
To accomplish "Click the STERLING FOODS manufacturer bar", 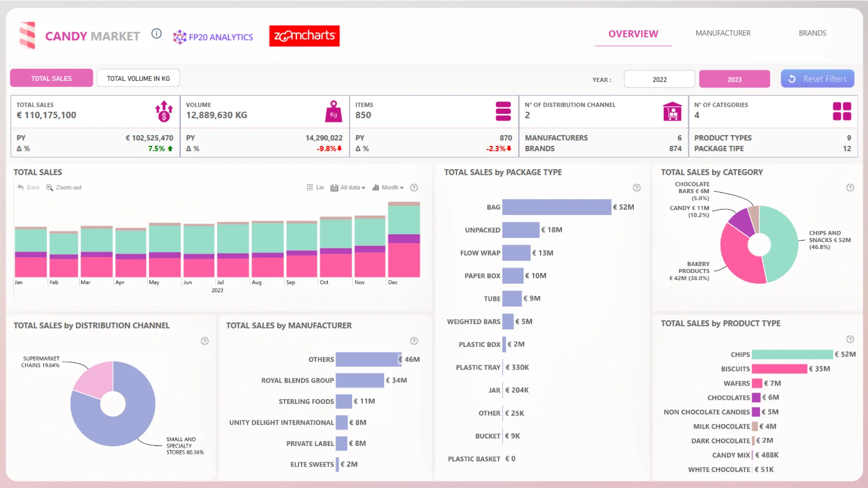I will coord(344,401).
